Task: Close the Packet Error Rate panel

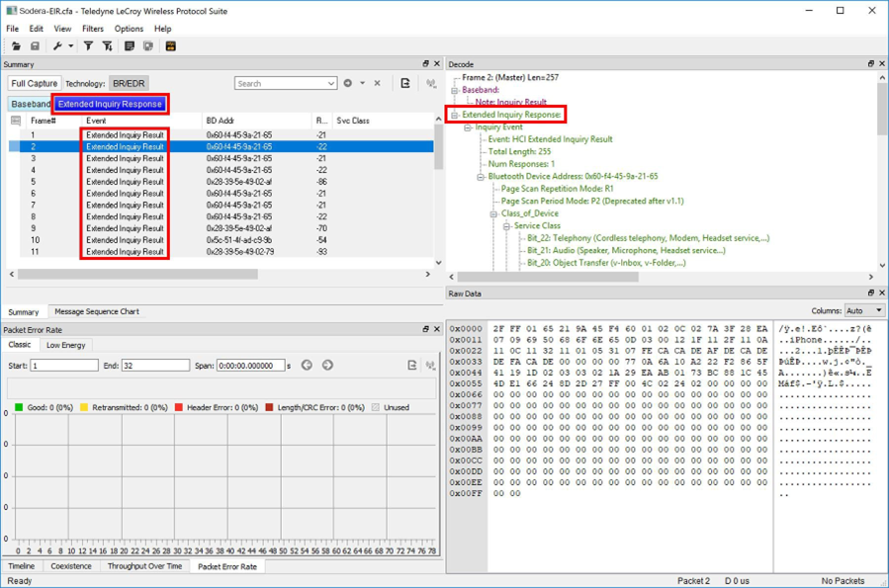Action: [x=436, y=329]
